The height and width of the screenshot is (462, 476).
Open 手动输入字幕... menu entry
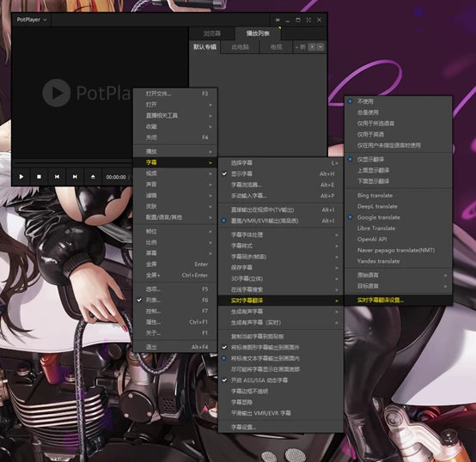pos(281,196)
